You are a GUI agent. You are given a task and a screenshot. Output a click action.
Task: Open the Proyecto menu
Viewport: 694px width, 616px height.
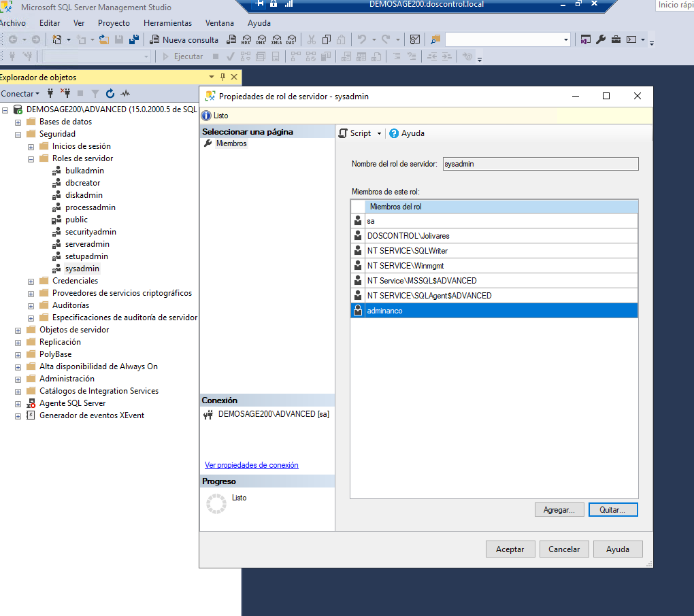coord(114,23)
